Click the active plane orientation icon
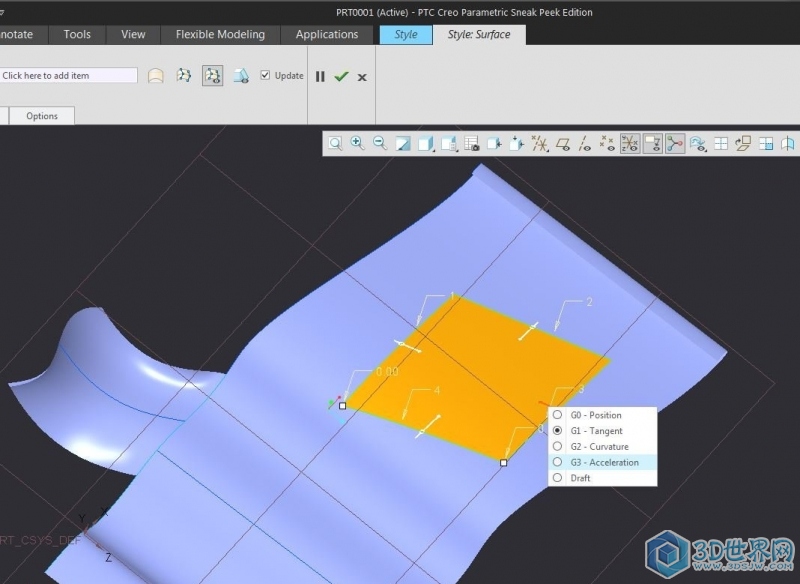The image size is (800, 584). (x=743, y=144)
